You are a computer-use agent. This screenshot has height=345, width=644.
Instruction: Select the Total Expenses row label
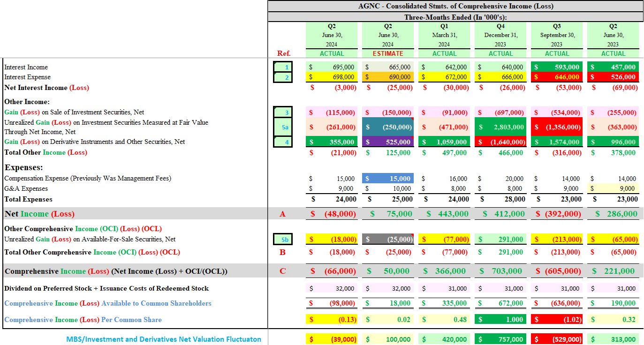click(x=28, y=199)
